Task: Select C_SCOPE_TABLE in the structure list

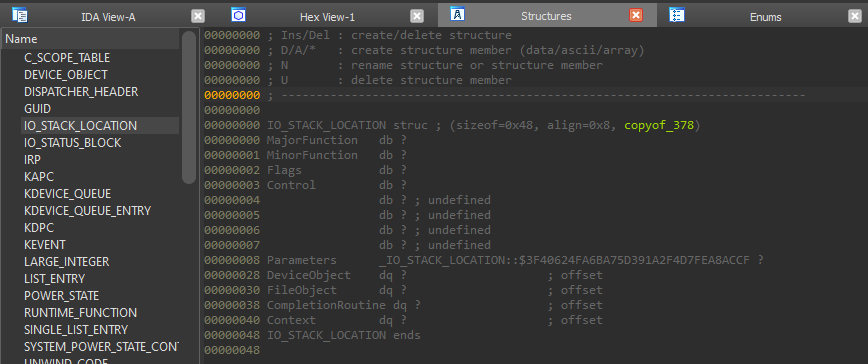Action: pos(67,58)
